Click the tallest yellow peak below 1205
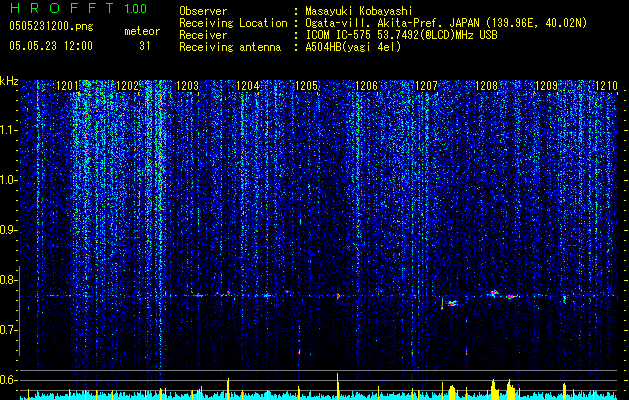 (x=337, y=384)
